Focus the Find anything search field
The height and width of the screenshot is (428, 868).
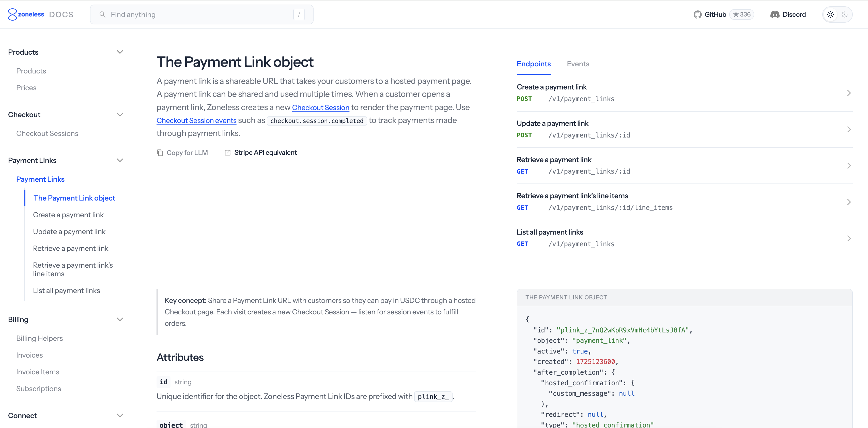(201, 14)
